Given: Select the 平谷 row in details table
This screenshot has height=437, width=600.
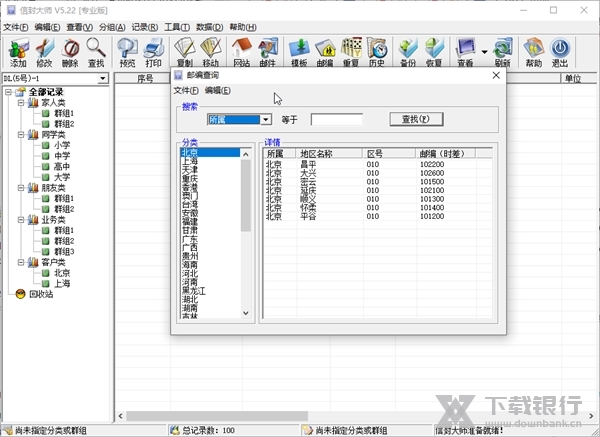Looking at the screenshot, I should point(378,216).
